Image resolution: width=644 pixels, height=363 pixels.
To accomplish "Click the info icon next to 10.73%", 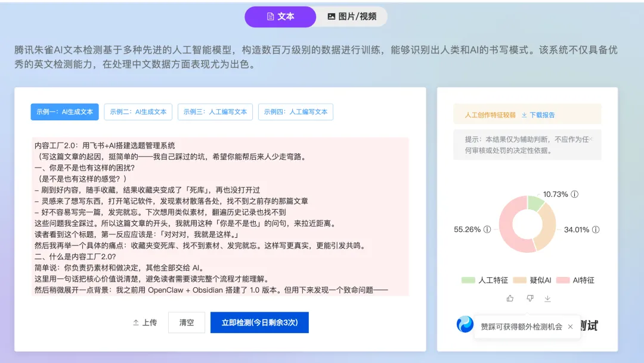I will (575, 194).
